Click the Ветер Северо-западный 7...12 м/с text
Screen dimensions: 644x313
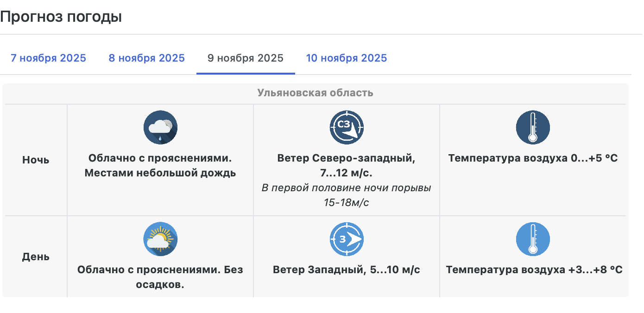click(347, 166)
